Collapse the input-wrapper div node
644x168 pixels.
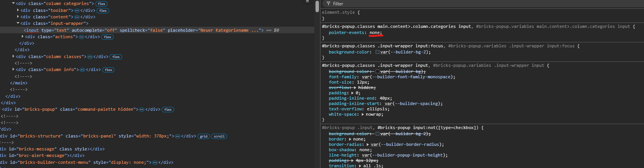pos(18,23)
